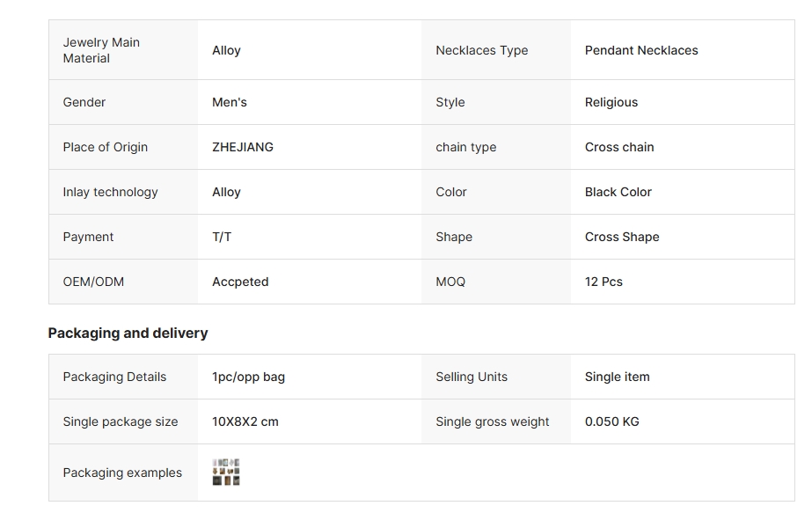Click the Single item selling units value

617,377
